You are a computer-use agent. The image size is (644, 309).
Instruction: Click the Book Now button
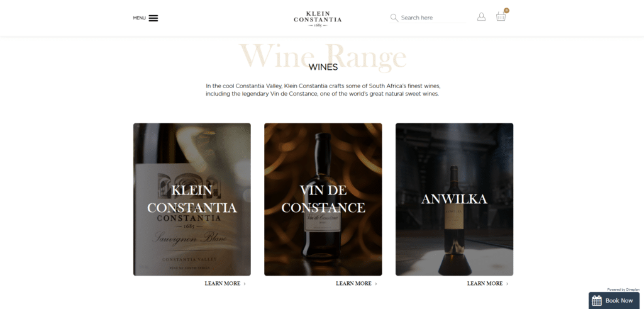(614, 300)
